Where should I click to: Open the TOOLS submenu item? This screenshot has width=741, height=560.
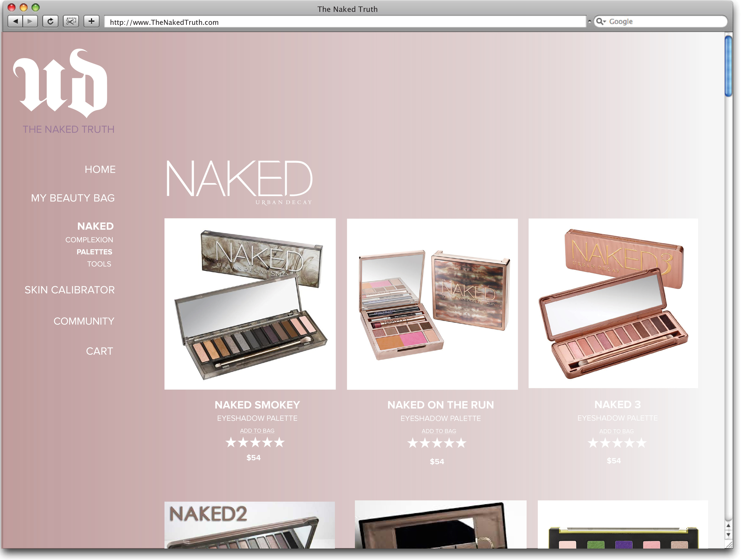coord(99,264)
